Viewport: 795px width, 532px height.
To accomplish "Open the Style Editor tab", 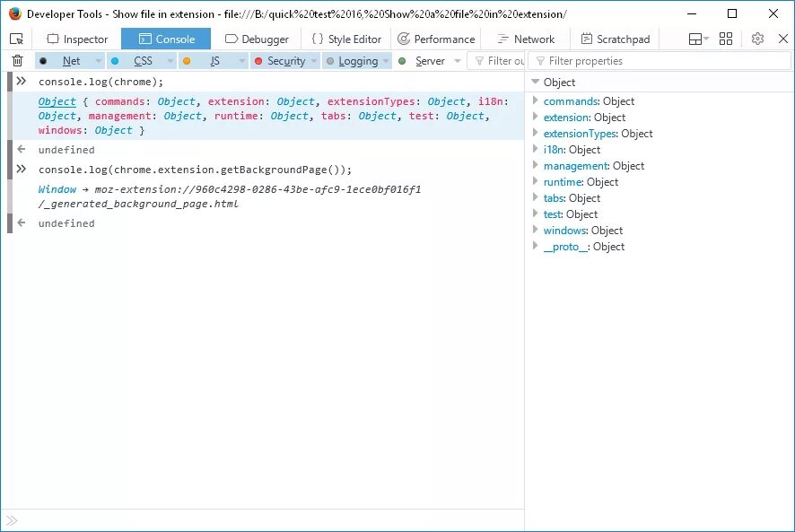I will pos(346,39).
